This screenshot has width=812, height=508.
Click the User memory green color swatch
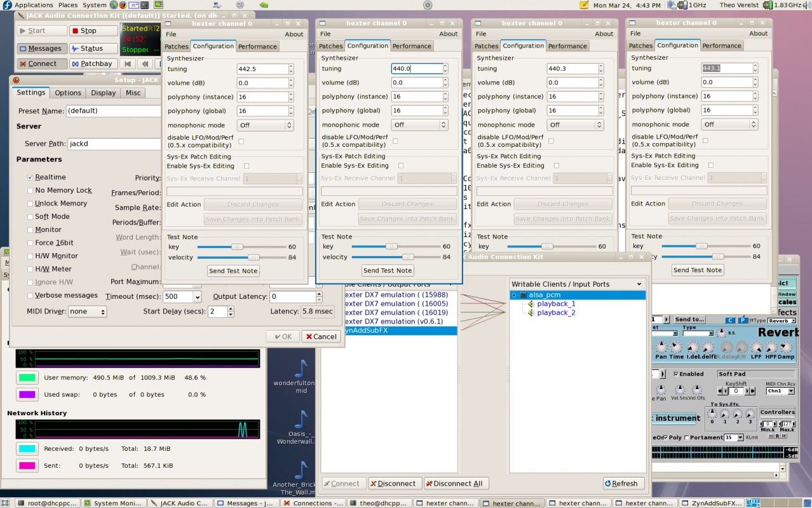(x=27, y=378)
